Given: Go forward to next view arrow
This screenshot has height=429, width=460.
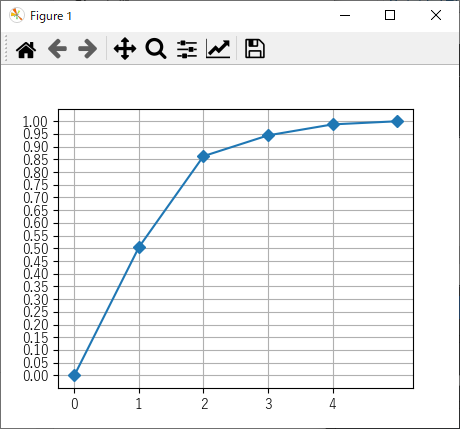Looking at the screenshot, I should (x=88, y=49).
